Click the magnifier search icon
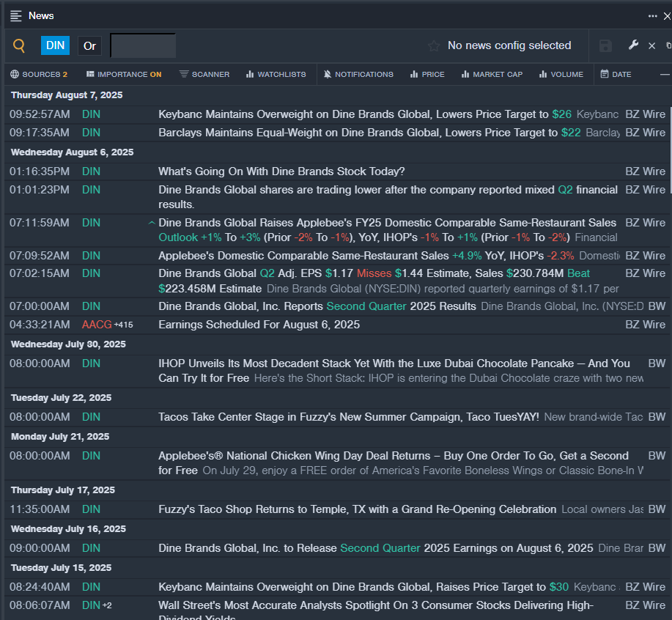The image size is (672, 620). pos(19,45)
